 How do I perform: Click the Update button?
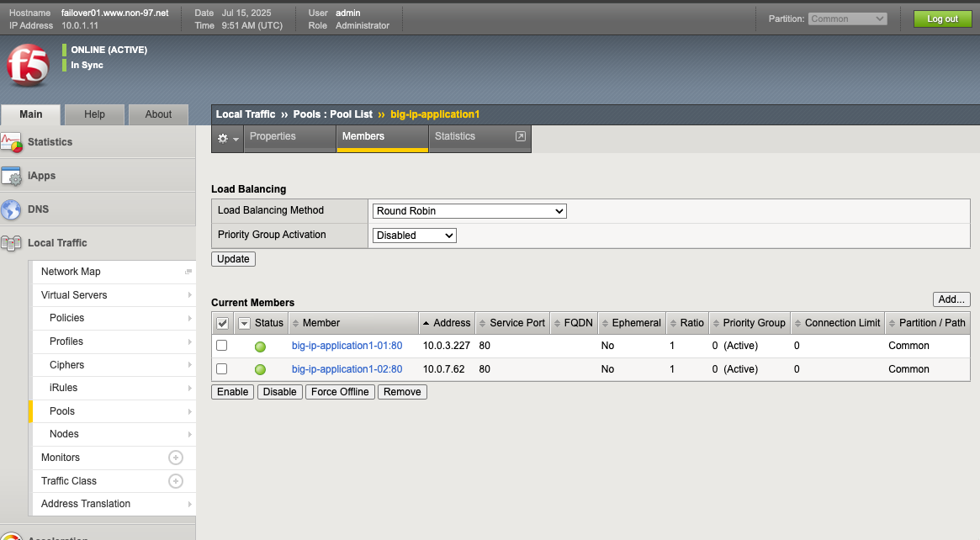(233, 259)
